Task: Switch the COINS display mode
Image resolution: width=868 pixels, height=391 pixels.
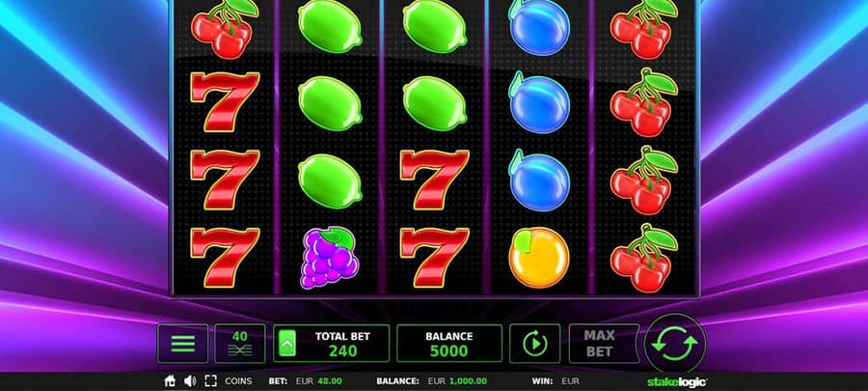Action: click(238, 381)
